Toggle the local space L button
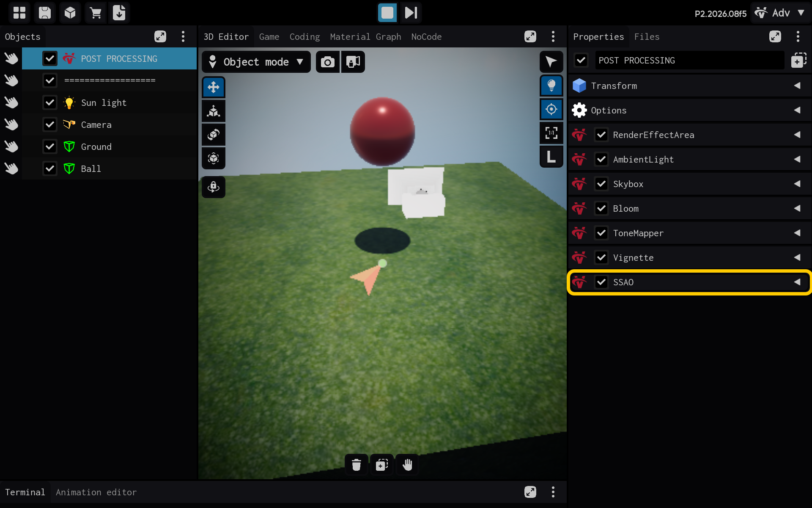 [x=551, y=157]
